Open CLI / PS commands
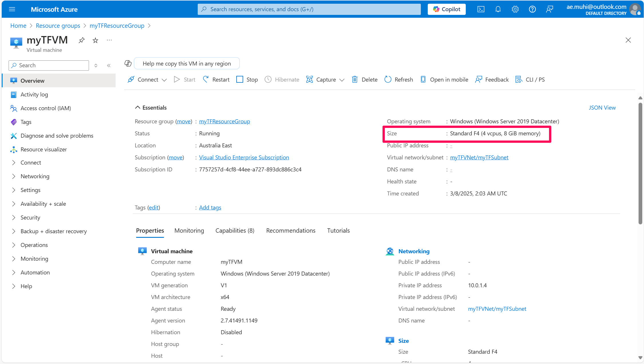644x364 pixels. [530, 80]
